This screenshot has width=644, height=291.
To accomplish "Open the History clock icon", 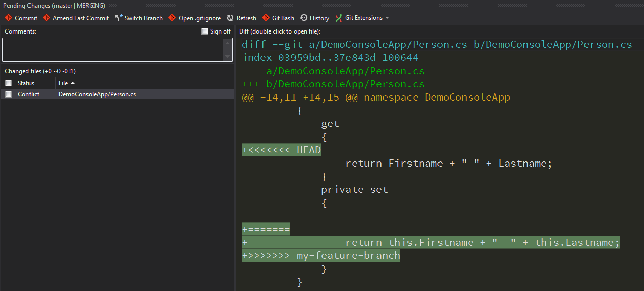I will pyautogui.click(x=304, y=18).
